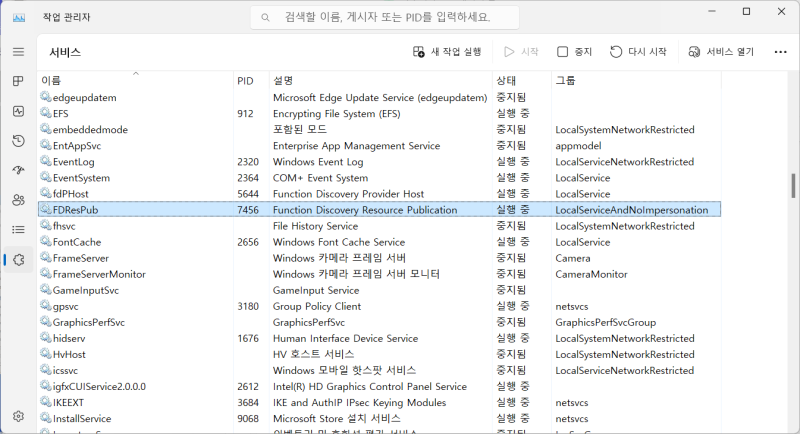Screen dimensions: 800x434
Task: Click PID 7456 cell
Action: click(248, 210)
